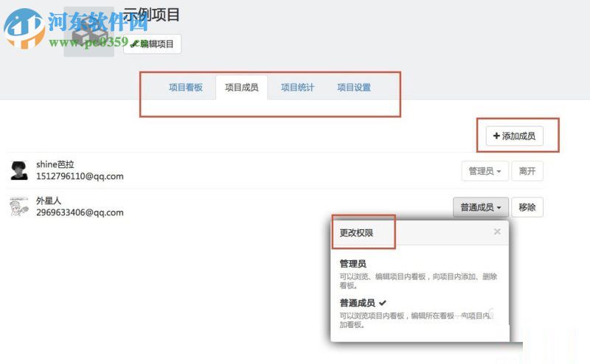Click the 添加成员 button

514,136
